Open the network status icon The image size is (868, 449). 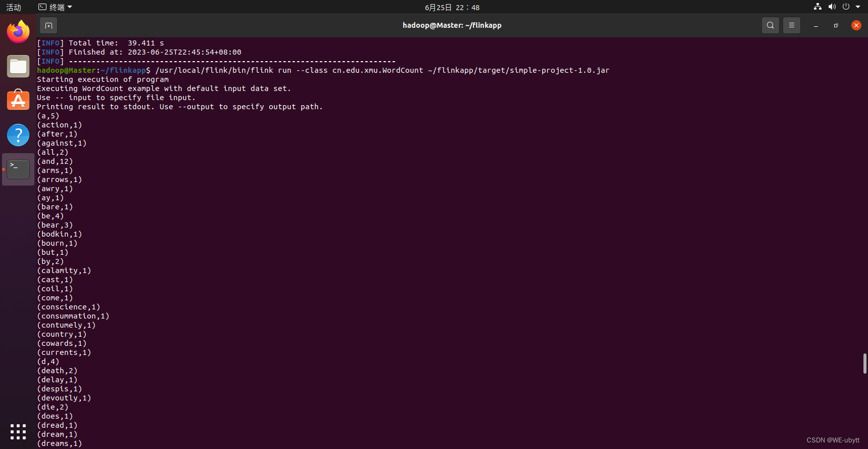click(817, 7)
